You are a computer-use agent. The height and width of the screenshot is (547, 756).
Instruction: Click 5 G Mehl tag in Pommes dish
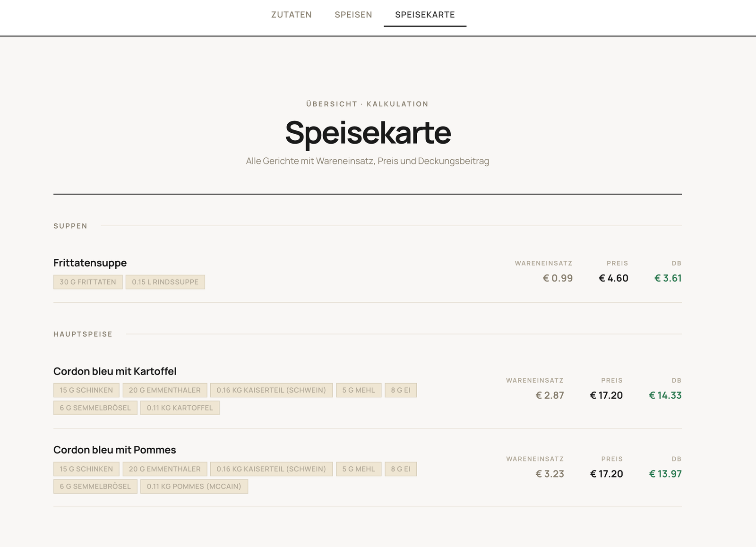coord(359,469)
